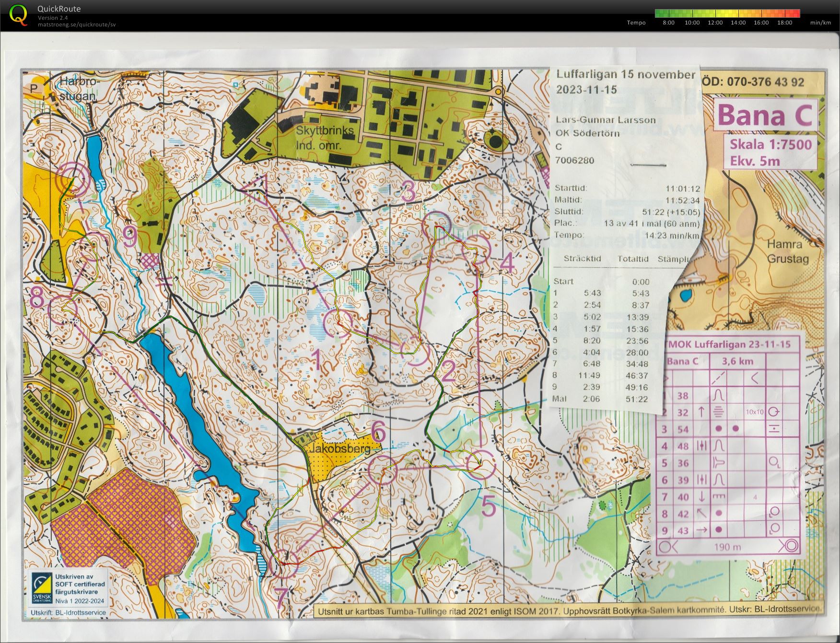Select the 10:00 tempo legend value
Image resolution: width=840 pixels, height=643 pixels.
pyautogui.click(x=692, y=23)
